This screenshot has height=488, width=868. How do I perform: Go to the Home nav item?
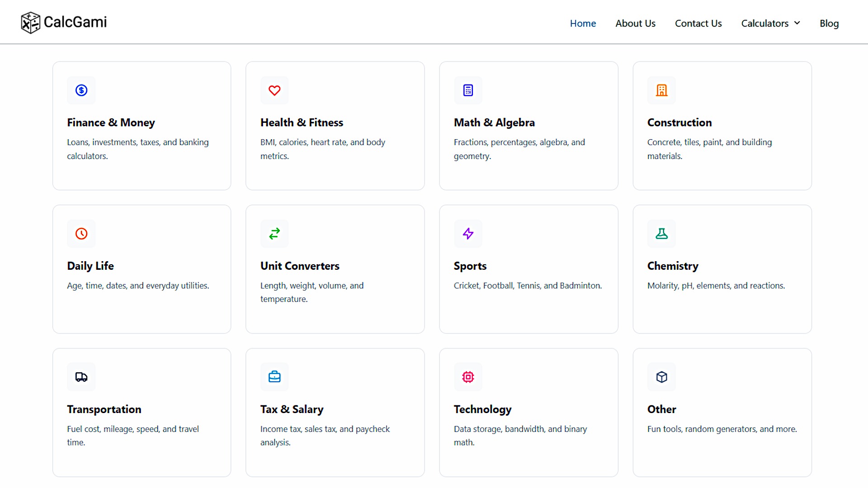(583, 23)
